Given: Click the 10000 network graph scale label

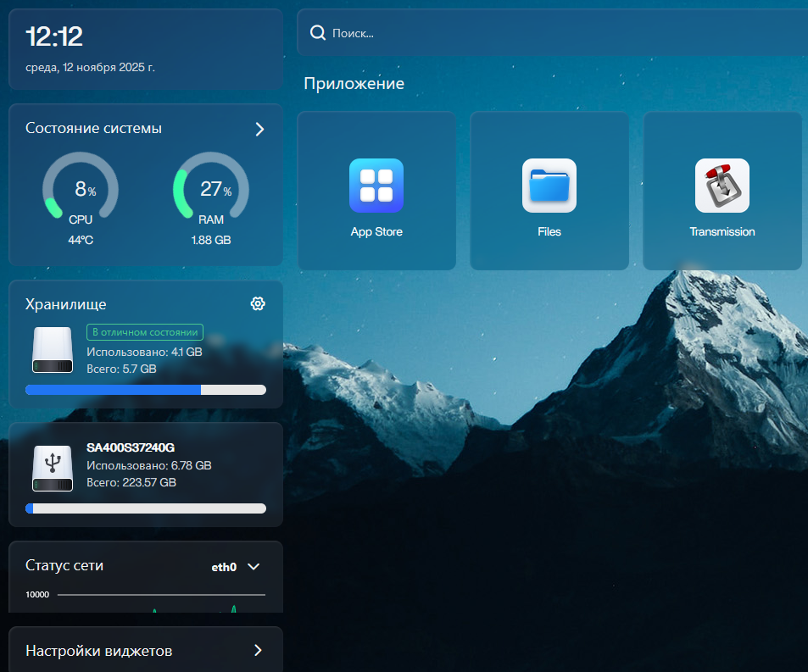Looking at the screenshot, I should pos(37,595).
